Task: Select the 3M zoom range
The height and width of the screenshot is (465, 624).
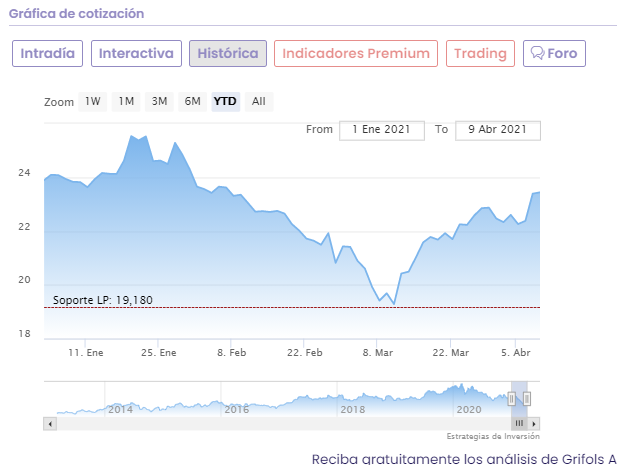Action: click(159, 101)
